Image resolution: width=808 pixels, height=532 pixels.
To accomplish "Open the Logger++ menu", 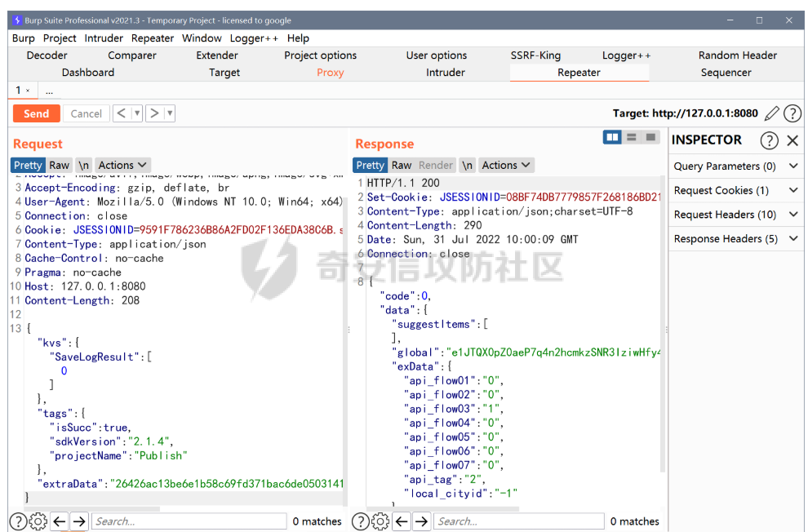I will [x=254, y=38].
